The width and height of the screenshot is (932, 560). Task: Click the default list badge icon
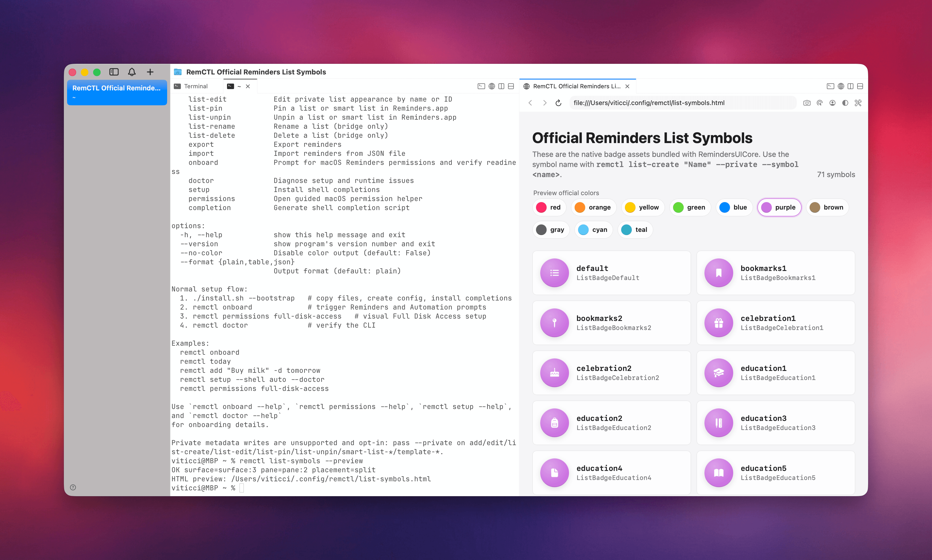pos(554,273)
